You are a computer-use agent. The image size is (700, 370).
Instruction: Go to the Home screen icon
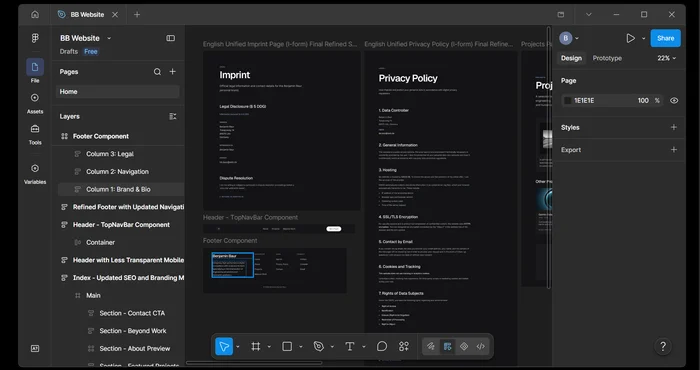tap(35, 14)
